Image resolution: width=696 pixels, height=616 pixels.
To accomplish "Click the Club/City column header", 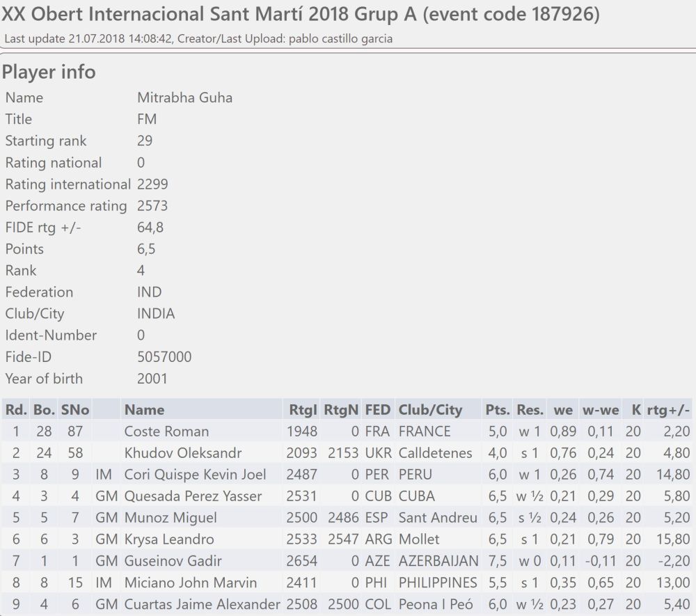I will tap(430, 409).
